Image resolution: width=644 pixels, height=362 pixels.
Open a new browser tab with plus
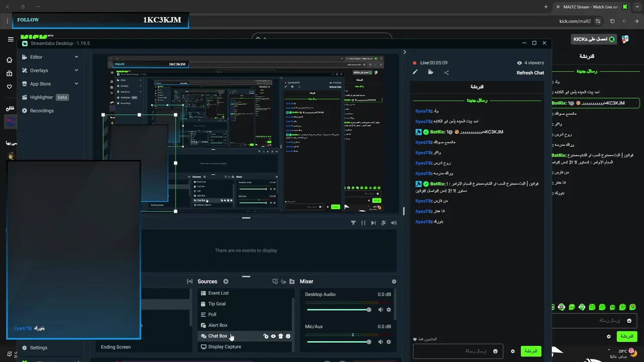[x=546, y=7]
